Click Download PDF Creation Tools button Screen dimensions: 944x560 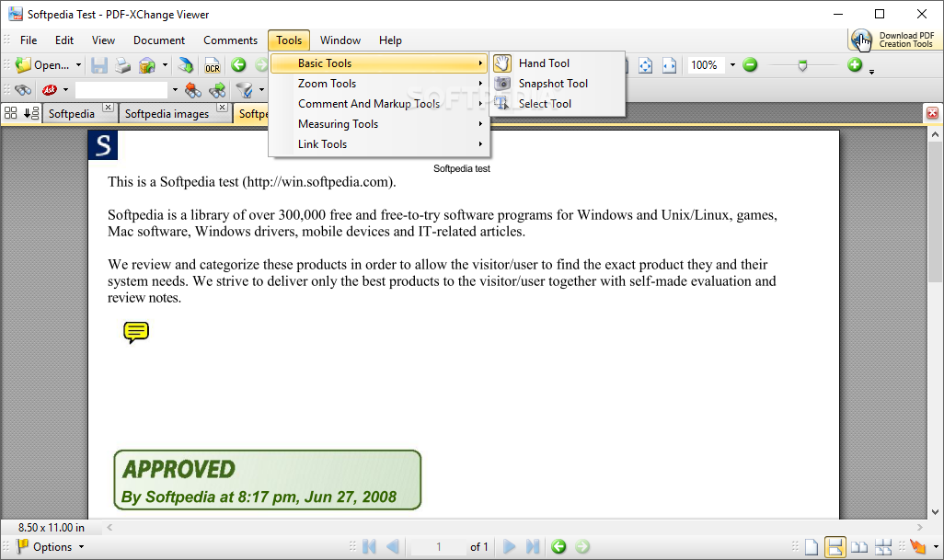[x=892, y=40]
